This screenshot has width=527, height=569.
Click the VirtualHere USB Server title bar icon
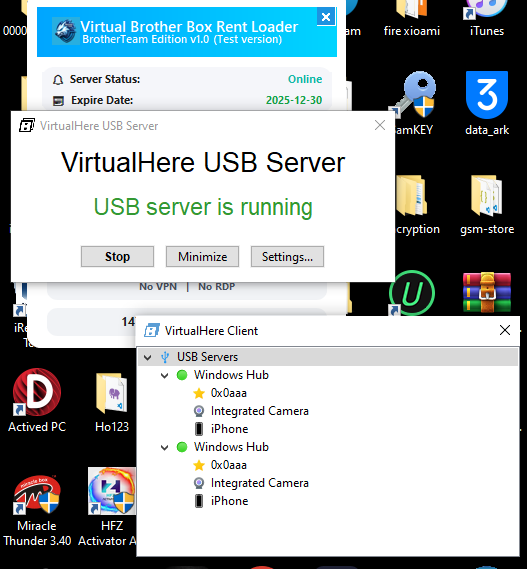(x=27, y=126)
